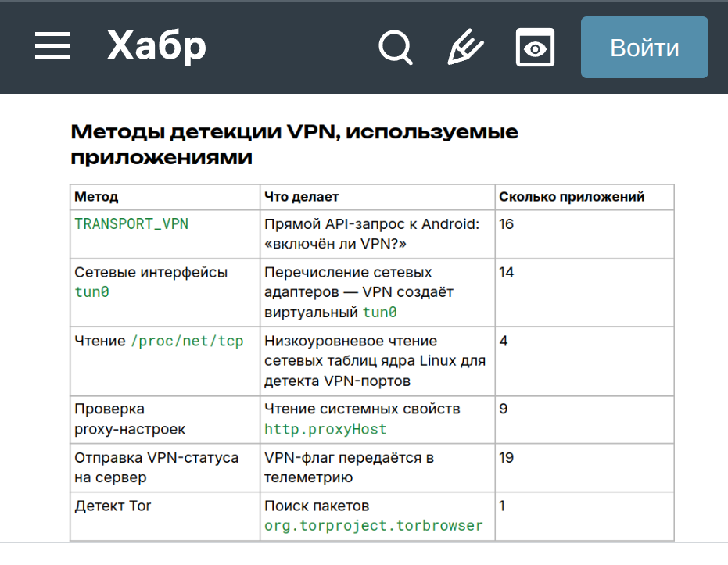Open the hamburger navigation menu
728x565 pixels.
pyautogui.click(x=52, y=47)
